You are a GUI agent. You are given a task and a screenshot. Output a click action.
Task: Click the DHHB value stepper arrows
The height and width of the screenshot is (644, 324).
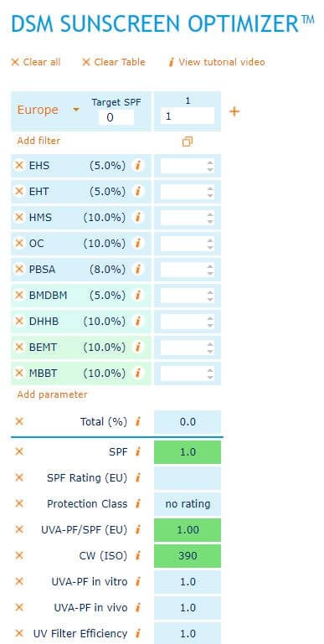pyautogui.click(x=210, y=322)
